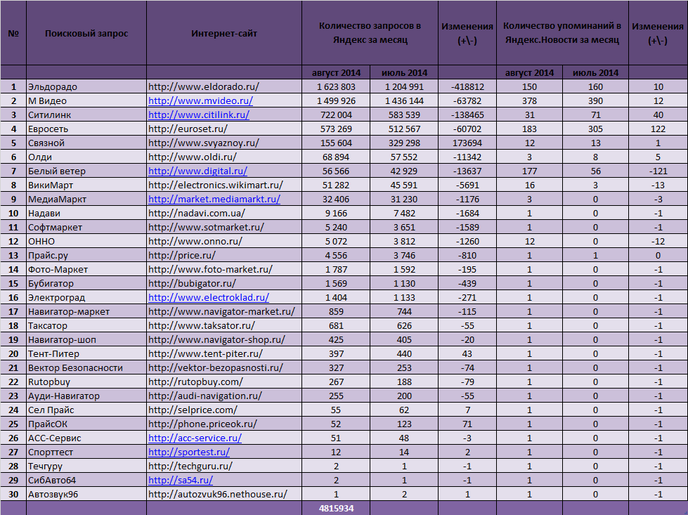Click the 'АСС-Сервис' cell
Image resolution: width=688 pixels, height=515 pixels.
tap(86, 438)
